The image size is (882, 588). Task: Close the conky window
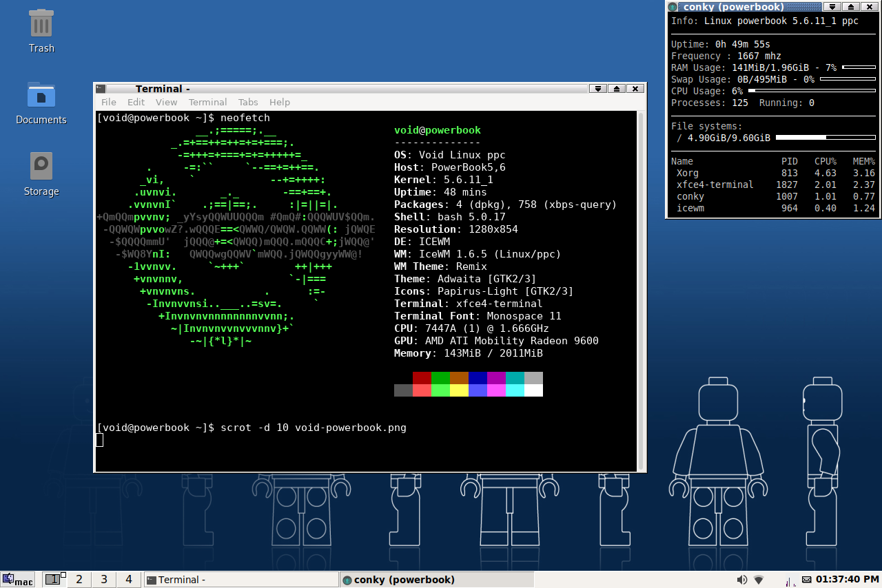[870, 7]
